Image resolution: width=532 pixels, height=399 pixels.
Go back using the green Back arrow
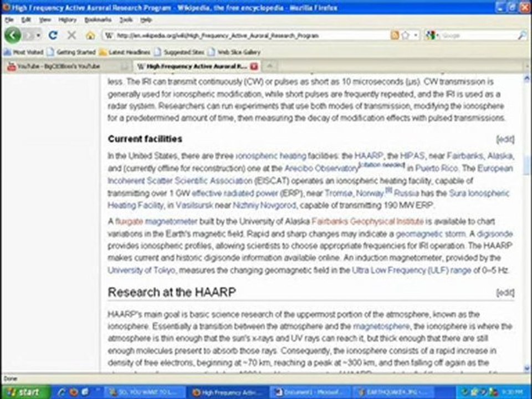[13, 35]
